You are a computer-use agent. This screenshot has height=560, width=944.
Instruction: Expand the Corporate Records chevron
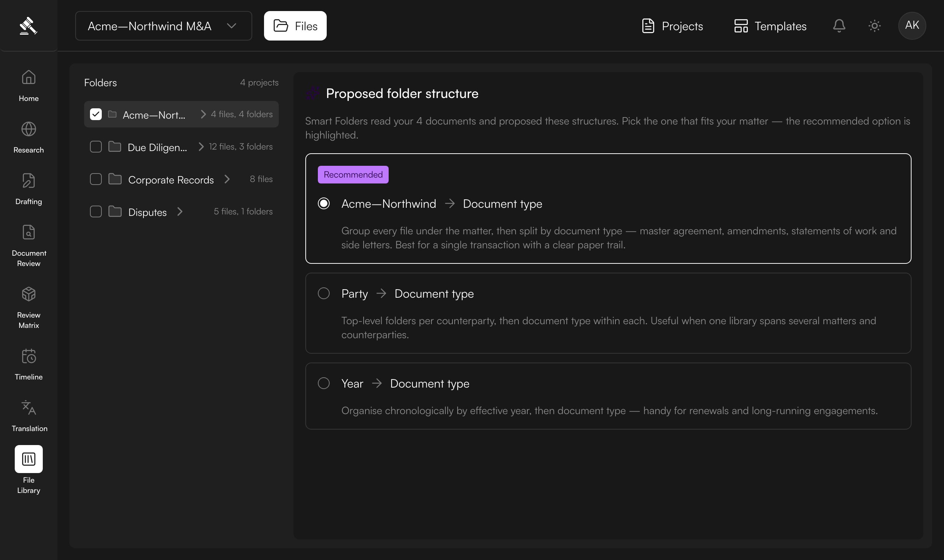[227, 179]
